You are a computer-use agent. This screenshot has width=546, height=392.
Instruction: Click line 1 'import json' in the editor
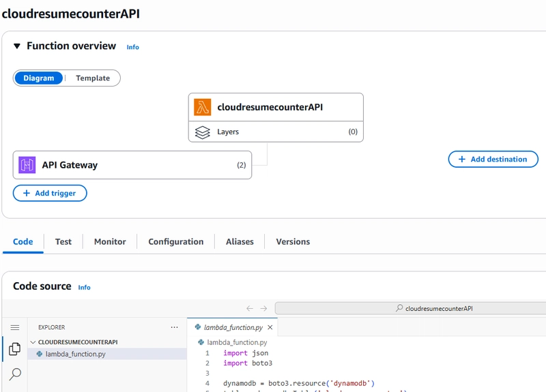[x=246, y=353]
